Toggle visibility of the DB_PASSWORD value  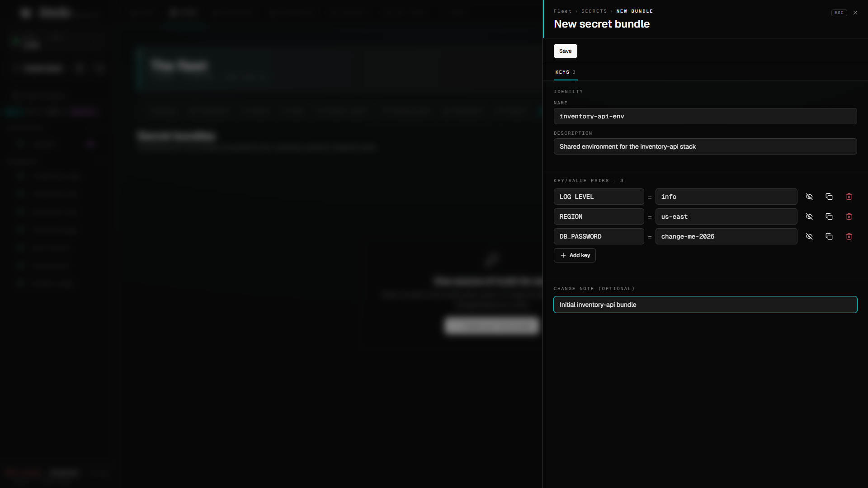(809, 237)
